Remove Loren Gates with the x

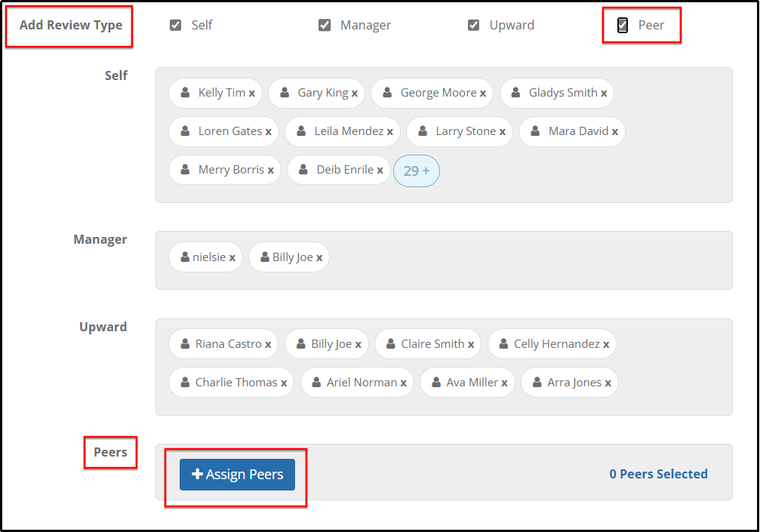pos(268,132)
